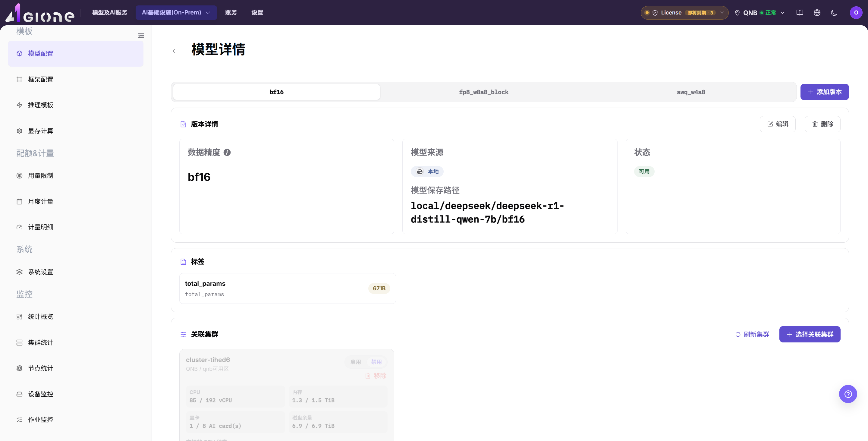
Task: Click 添加版本 button
Action: (825, 92)
